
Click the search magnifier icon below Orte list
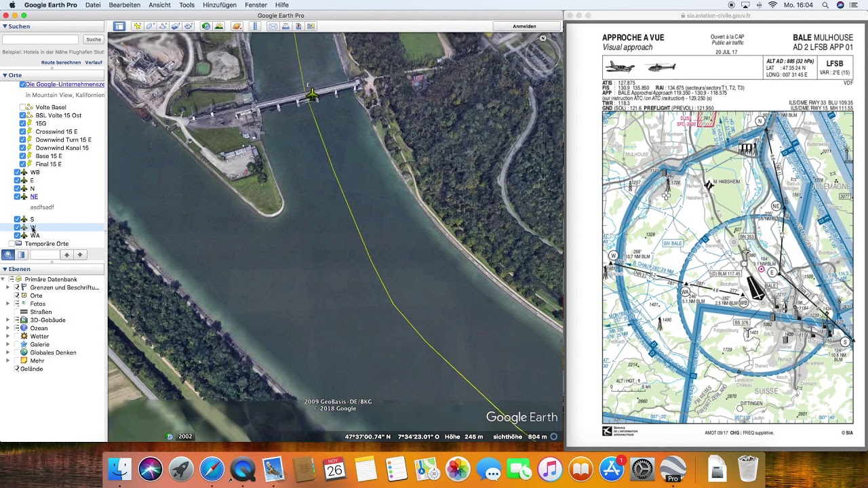point(8,255)
